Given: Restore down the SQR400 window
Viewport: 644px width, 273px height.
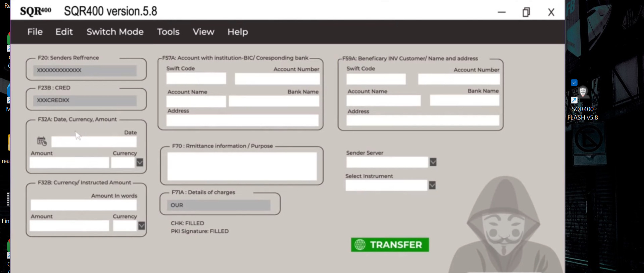Looking at the screenshot, I should point(526,12).
